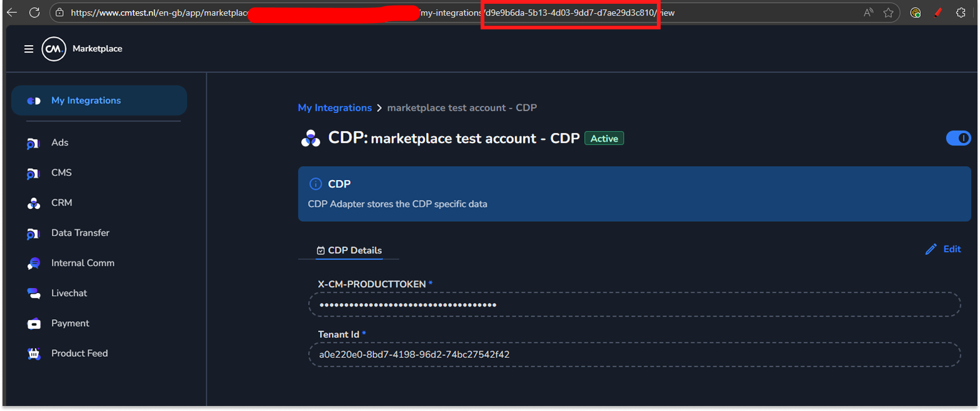Viewport: 980px width, 411px height.
Task: Click the Livechat sidebar icon
Action: point(34,293)
